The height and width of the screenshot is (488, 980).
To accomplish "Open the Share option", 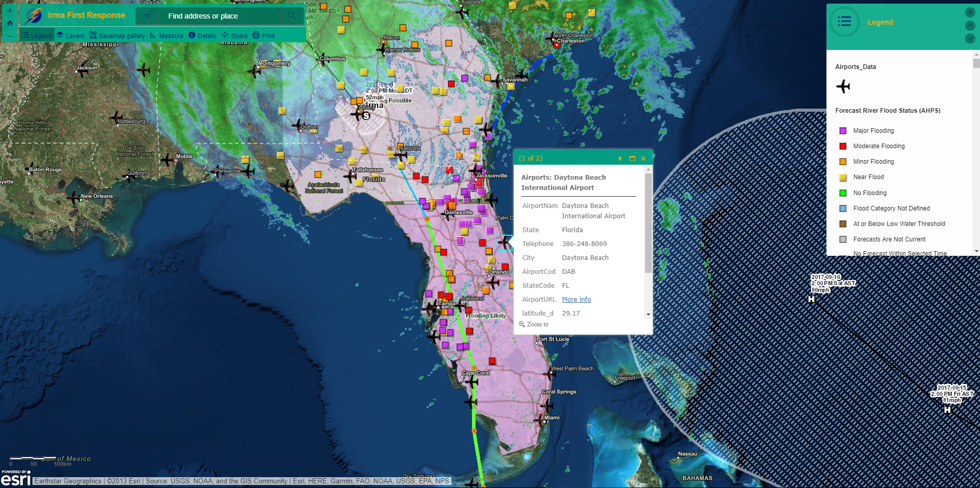I will (234, 36).
